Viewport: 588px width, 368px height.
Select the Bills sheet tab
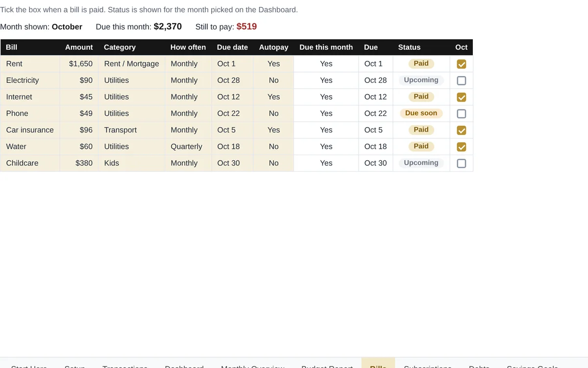coord(378,364)
